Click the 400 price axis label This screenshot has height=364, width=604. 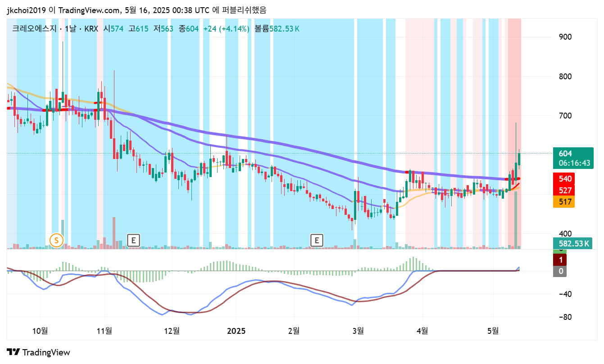(565, 234)
